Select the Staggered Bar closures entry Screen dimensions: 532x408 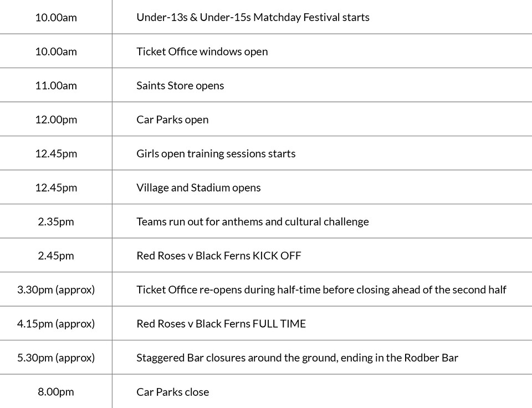[297, 358]
